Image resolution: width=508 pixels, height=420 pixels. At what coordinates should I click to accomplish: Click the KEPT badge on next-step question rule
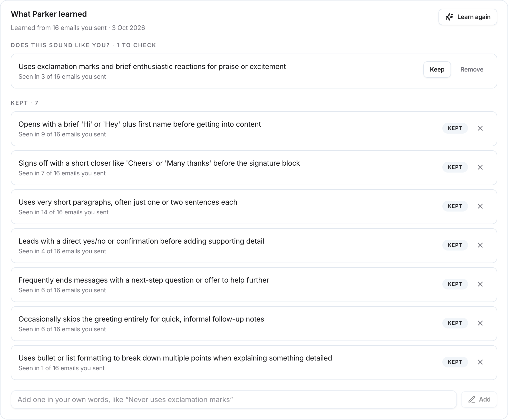click(x=455, y=284)
